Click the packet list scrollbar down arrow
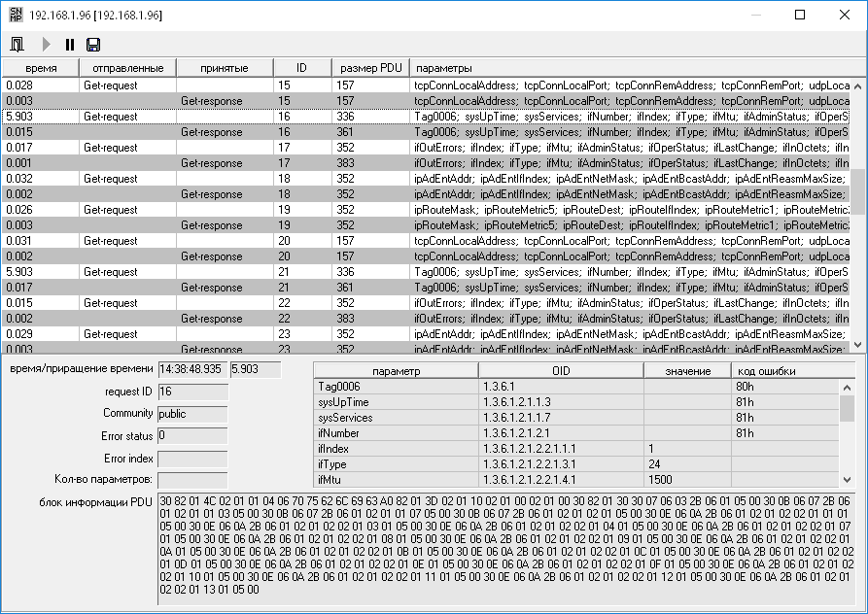This screenshot has height=614, width=868. point(857,344)
